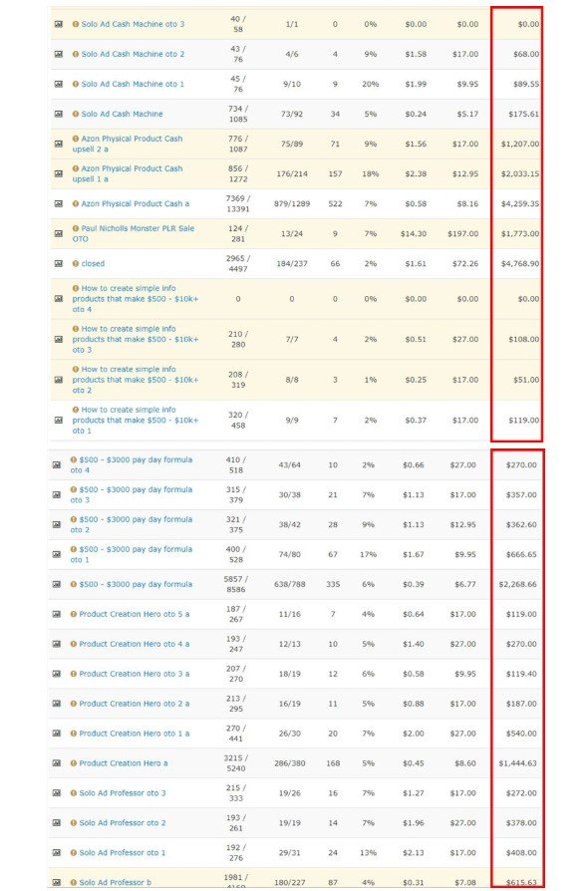Click orange info icon before Azon Physical Product Cash a
588x891 pixels.
pos(76,203)
